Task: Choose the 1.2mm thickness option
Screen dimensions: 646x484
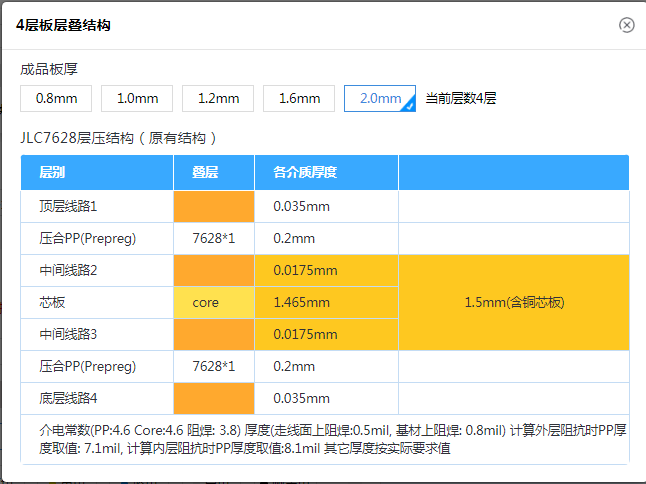Action: (218, 98)
